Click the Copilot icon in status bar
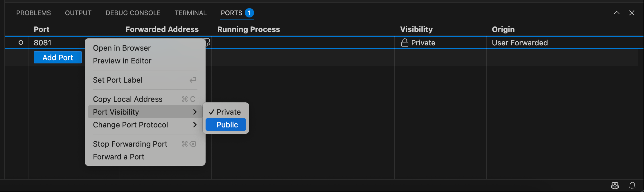 tap(615, 186)
